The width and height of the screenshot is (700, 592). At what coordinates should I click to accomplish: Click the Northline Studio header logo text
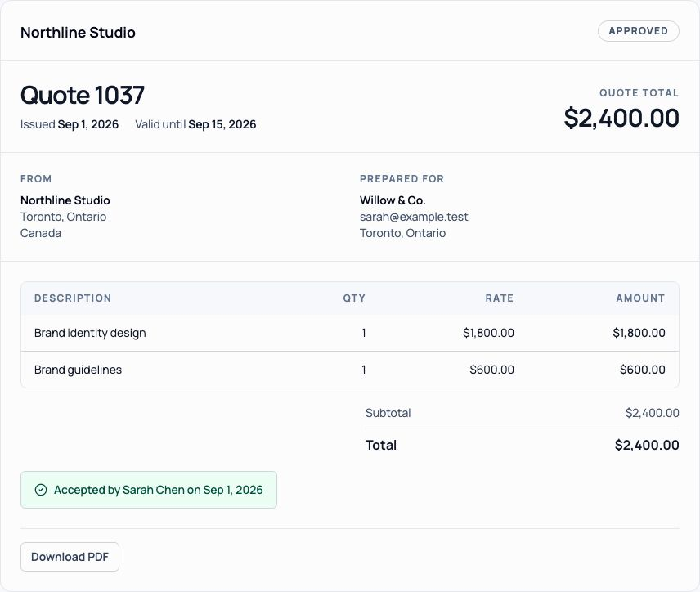coord(78,32)
